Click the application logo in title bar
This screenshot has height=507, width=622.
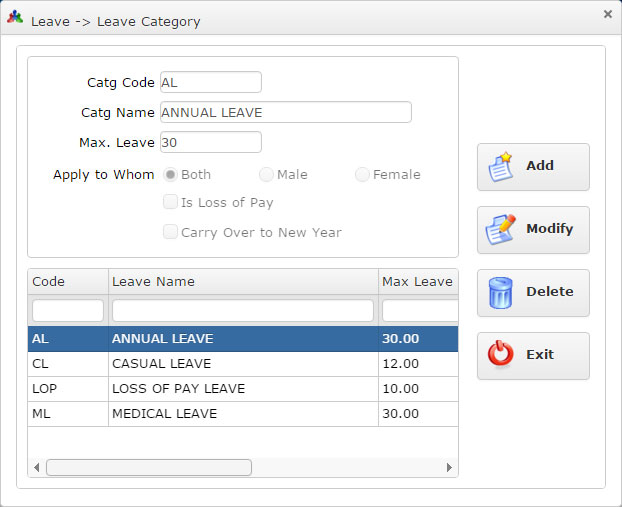coord(15,19)
